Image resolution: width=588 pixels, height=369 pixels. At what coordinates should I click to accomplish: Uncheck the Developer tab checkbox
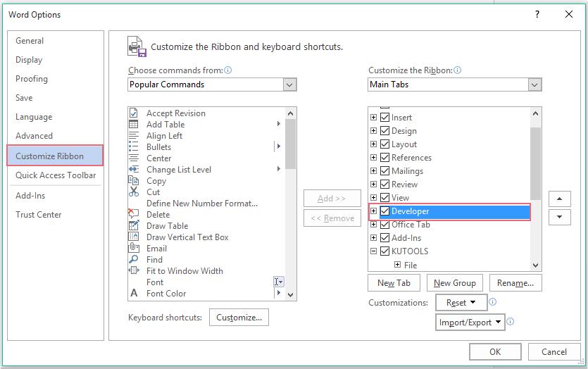point(384,211)
